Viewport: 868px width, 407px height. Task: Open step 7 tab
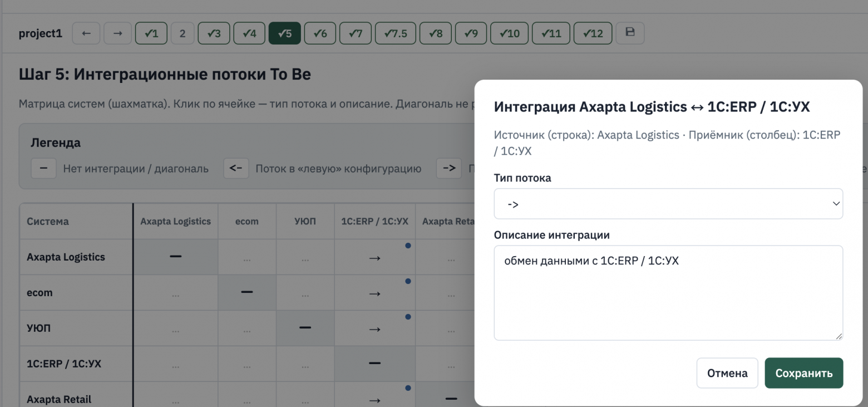point(355,33)
